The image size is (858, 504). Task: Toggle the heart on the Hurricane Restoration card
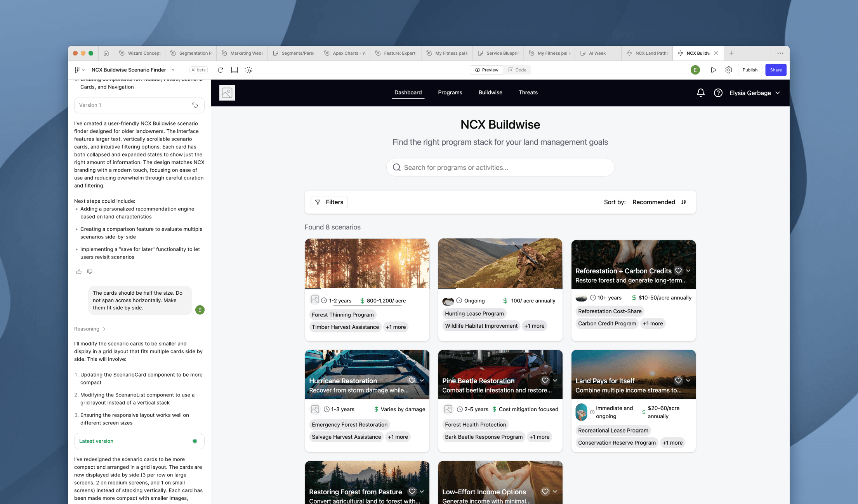(x=412, y=381)
